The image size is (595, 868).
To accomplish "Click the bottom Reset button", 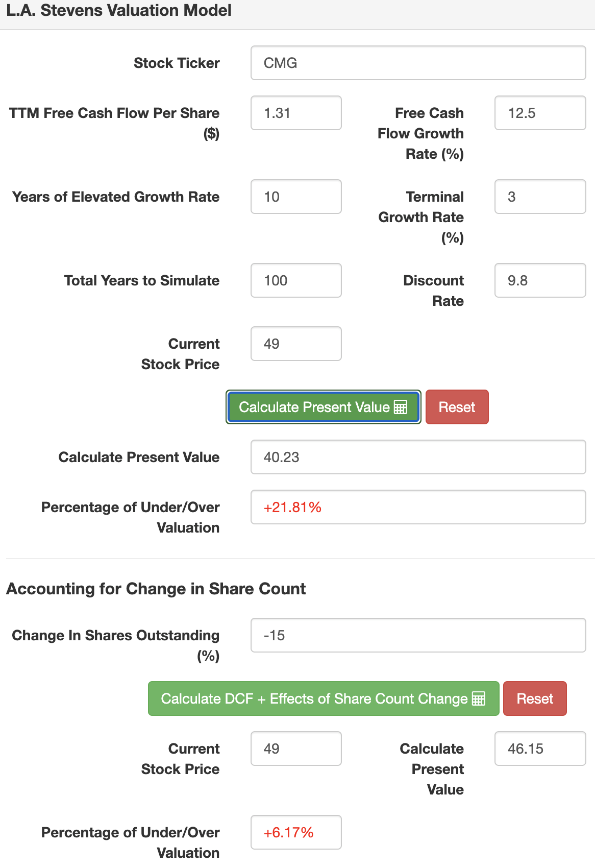I will tap(534, 698).
